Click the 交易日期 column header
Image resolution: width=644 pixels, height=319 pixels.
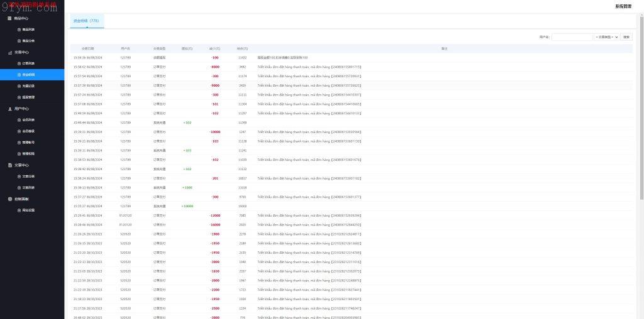click(x=88, y=48)
